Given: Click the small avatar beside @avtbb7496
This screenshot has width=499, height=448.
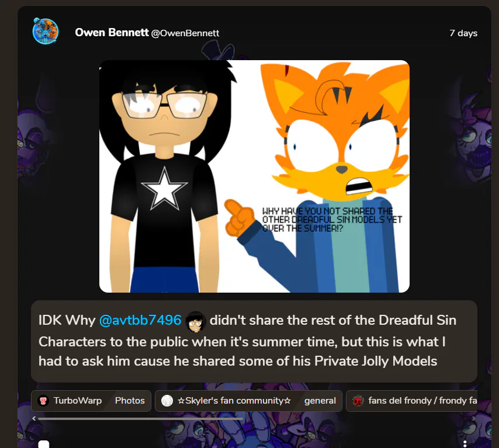Looking at the screenshot, I should click(195, 321).
